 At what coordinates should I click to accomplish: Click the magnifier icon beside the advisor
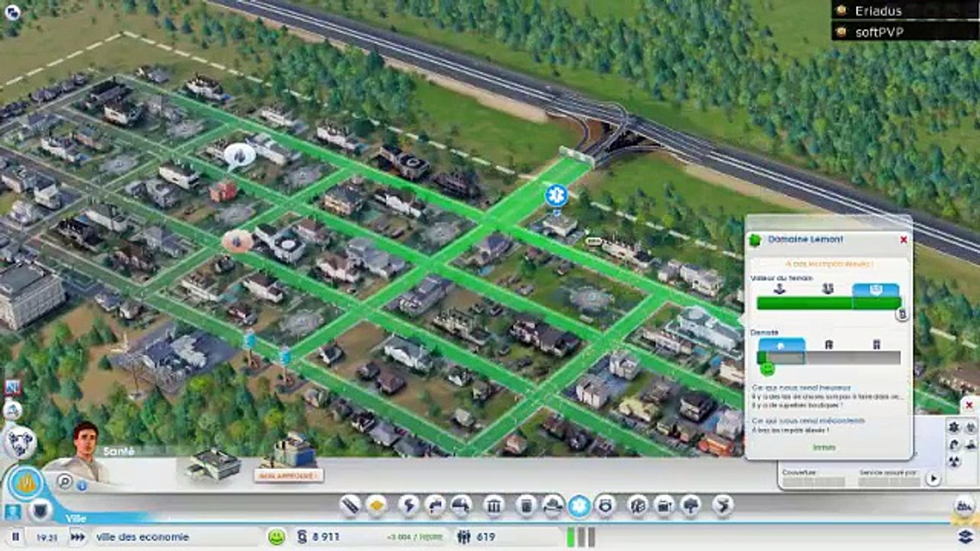pyautogui.click(x=65, y=481)
